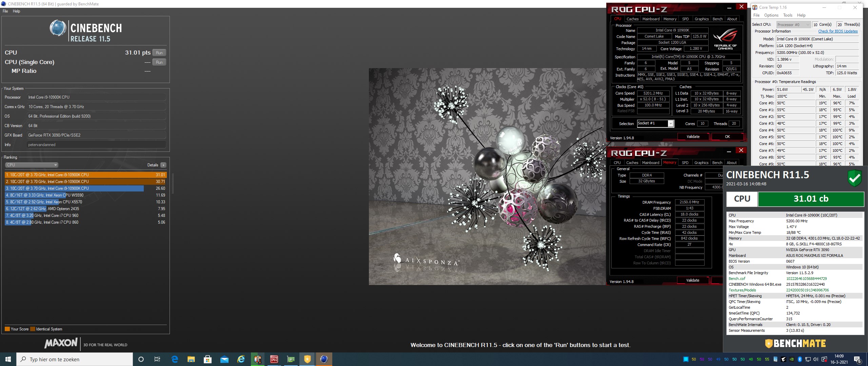Click the Info field petervandamned
The image size is (868, 366).
97,145
